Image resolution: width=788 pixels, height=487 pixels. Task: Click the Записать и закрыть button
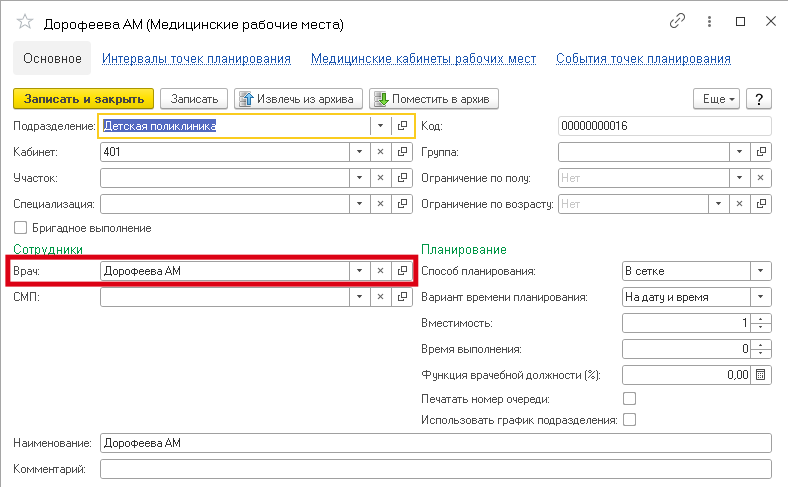(83, 98)
